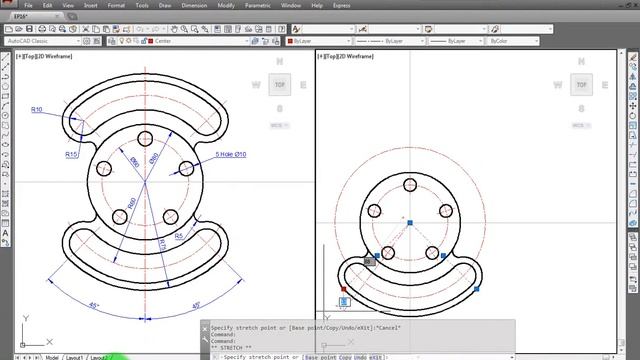Click the New drawing icon
This screenshot has width=640, height=360.
coord(9,29)
